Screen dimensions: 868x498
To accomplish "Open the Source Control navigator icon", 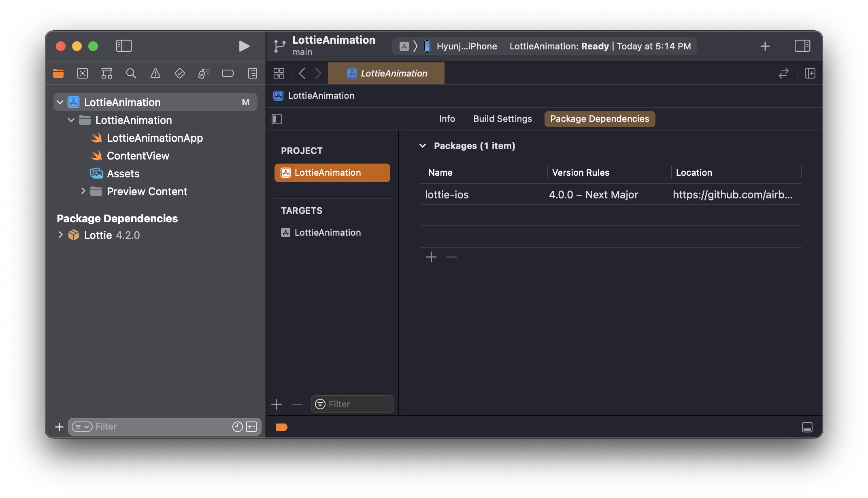I will tap(83, 73).
